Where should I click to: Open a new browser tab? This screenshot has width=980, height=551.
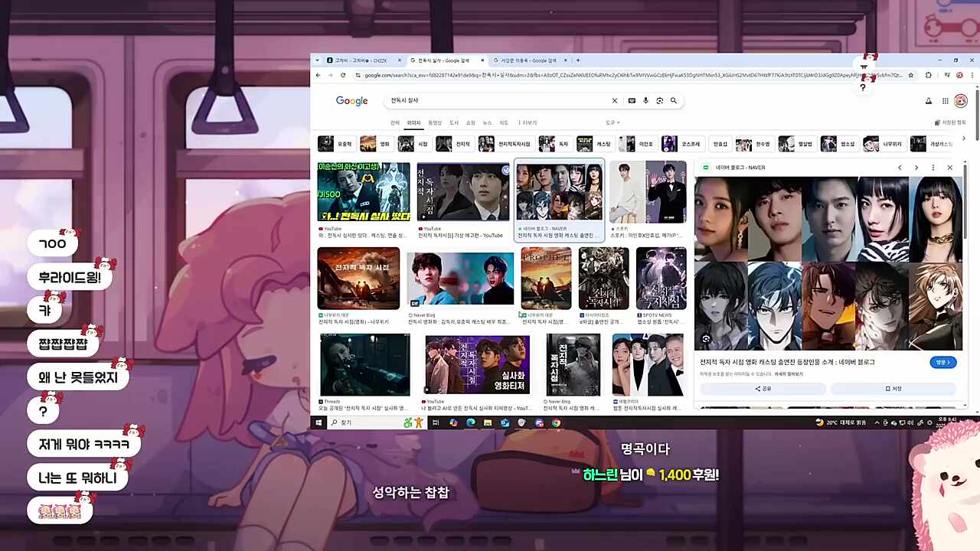click(x=578, y=60)
